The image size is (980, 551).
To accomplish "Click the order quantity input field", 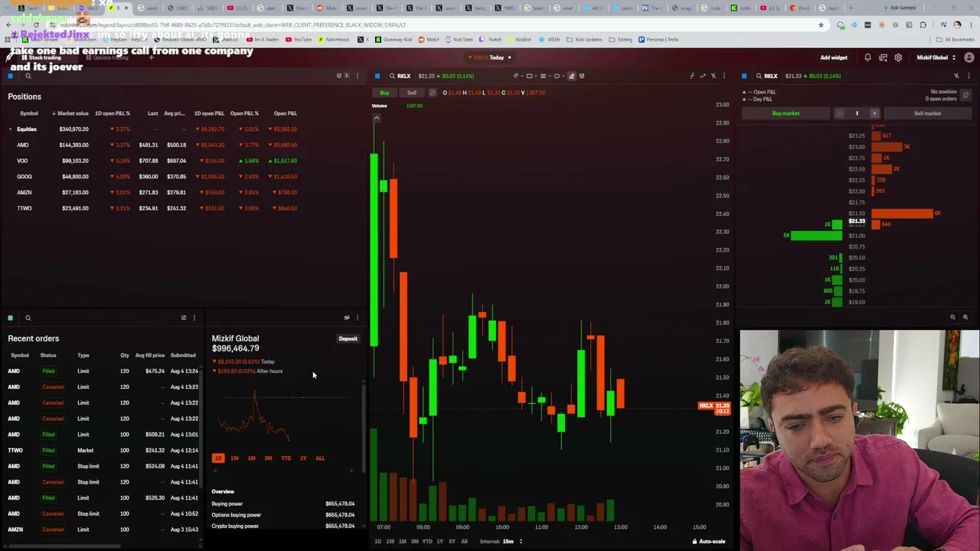I will (857, 113).
